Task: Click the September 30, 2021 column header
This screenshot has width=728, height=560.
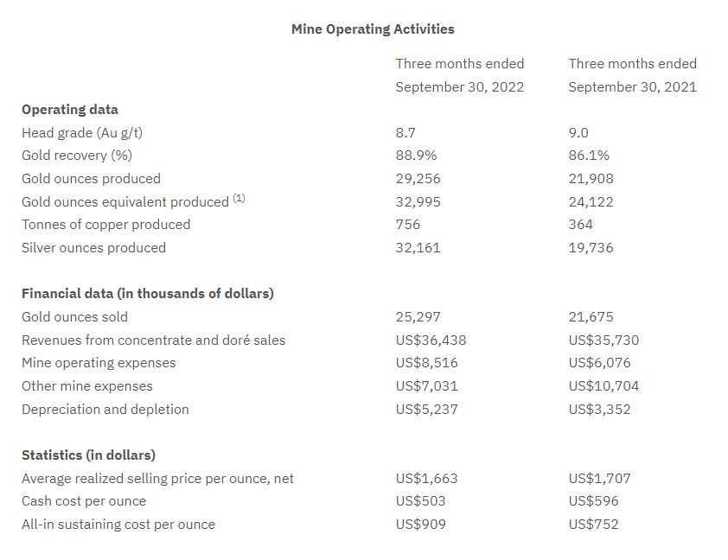Action: tap(632, 86)
